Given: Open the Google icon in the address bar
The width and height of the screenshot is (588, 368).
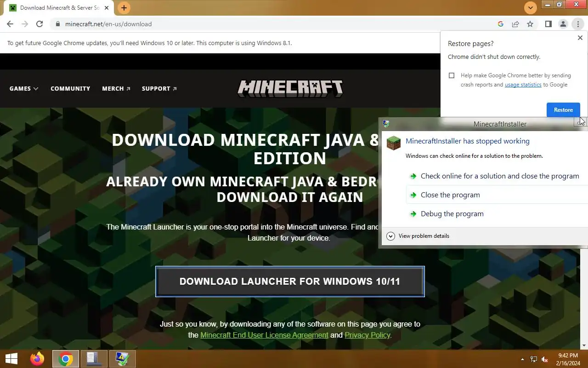Looking at the screenshot, I should click(501, 24).
